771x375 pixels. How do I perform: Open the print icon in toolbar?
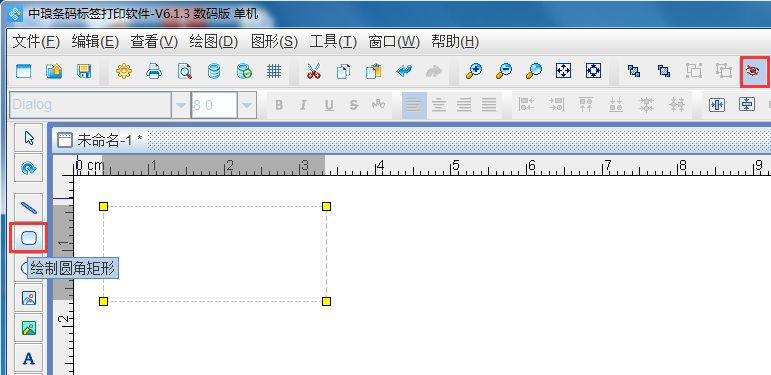tap(154, 72)
